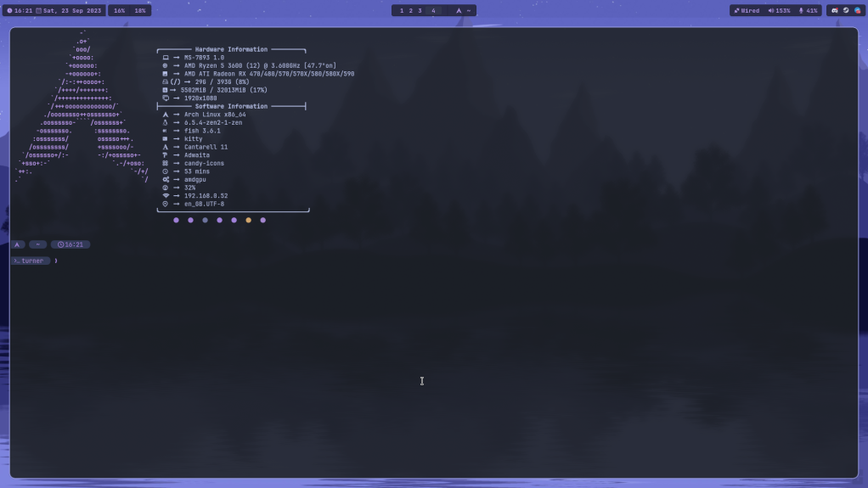Click the memory icon beside 32013MiB line
Screen dimensions: 868x488
pyautogui.click(x=165, y=90)
